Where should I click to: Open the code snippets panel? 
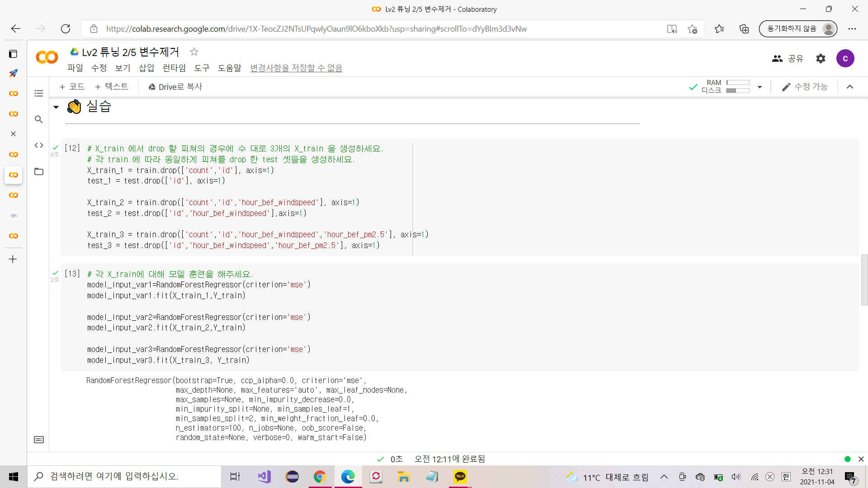pyautogui.click(x=39, y=145)
